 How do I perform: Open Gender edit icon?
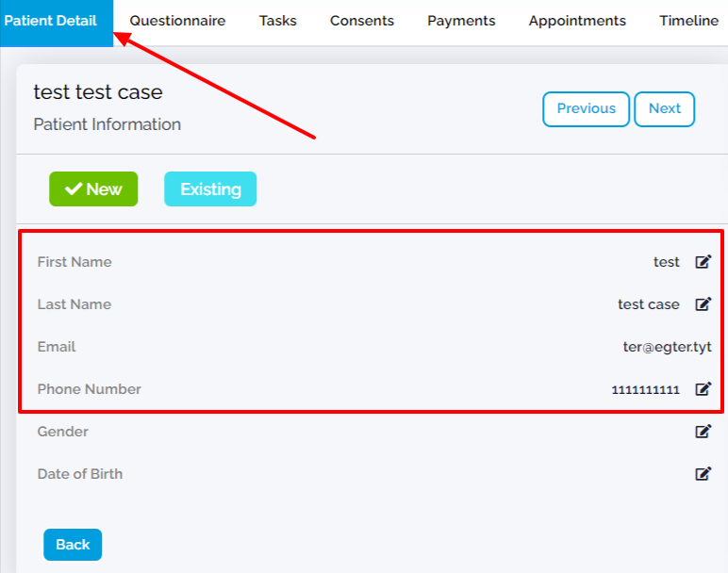pyautogui.click(x=703, y=431)
